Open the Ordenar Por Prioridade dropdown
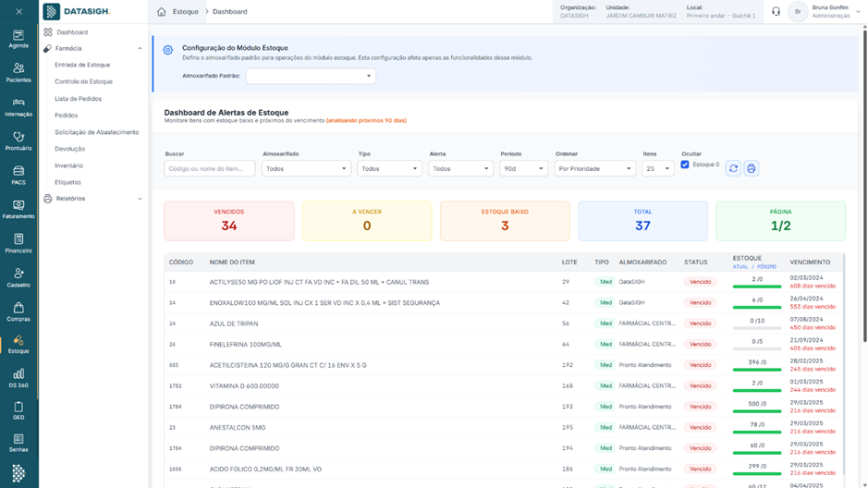Image resolution: width=868 pixels, height=488 pixels. coord(594,169)
